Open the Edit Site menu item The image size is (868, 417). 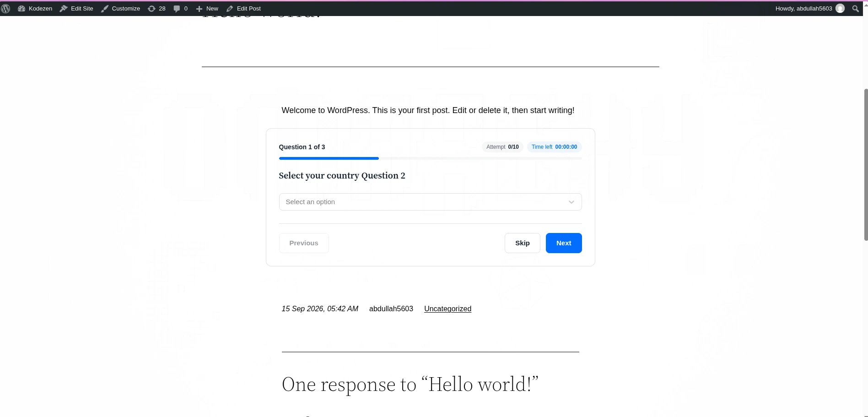pos(76,9)
